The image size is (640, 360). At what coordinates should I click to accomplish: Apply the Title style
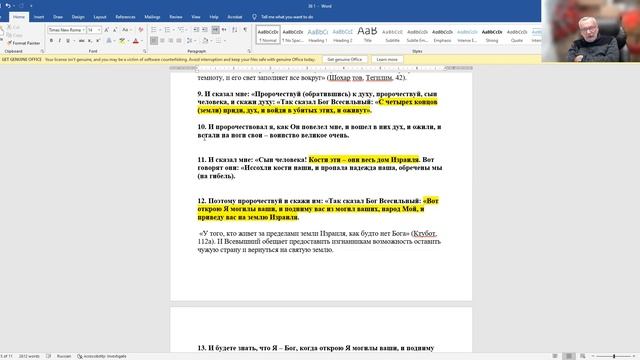pyautogui.click(x=367, y=35)
